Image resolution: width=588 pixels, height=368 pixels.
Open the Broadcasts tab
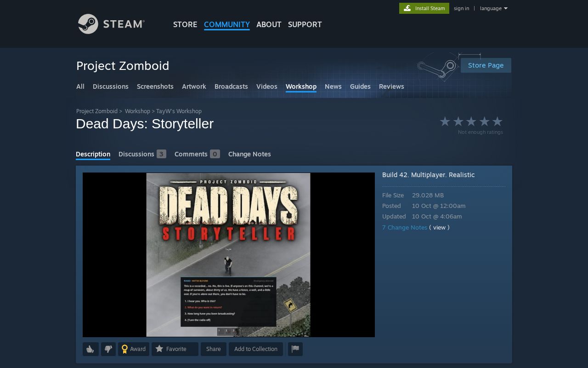coord(231,86)
